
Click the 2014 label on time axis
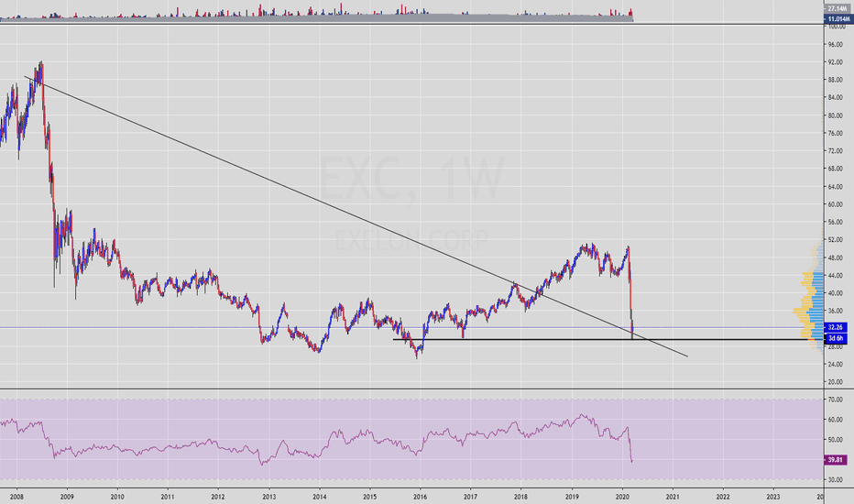pos(320,497)
